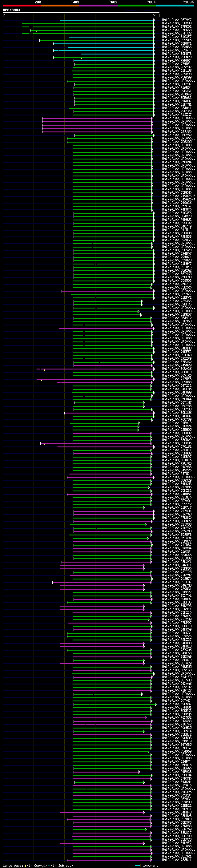Screen dimensions: 197x868
Task: Select the UniRef100_Q49A26-5 label
Action: coord(179,196)
